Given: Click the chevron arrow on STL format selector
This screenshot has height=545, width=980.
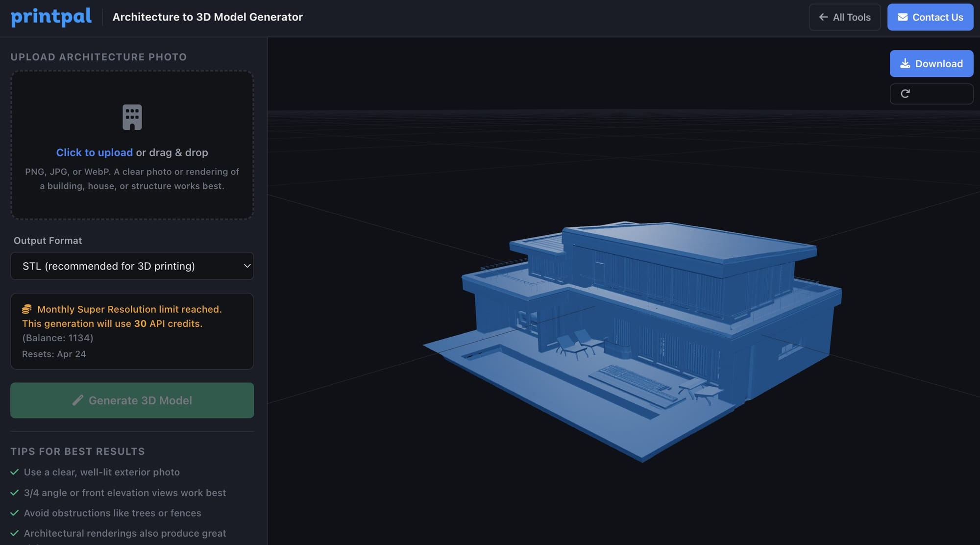Looking at the screenshot, I should click(x=247, y=266).
